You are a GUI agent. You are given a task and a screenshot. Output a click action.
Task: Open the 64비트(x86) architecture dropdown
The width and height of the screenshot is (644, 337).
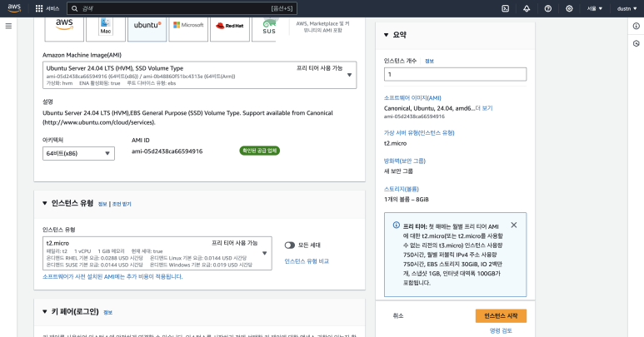click(78, 153)
